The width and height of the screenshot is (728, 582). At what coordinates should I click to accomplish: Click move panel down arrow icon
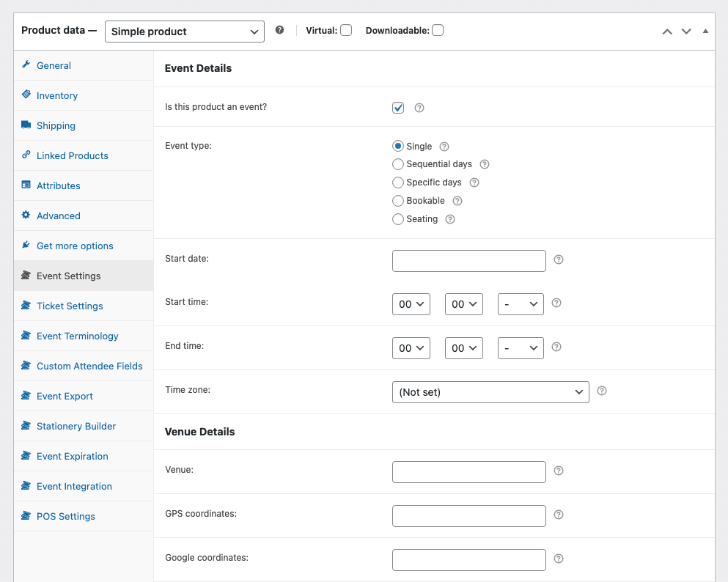click(x=686, y=32)
